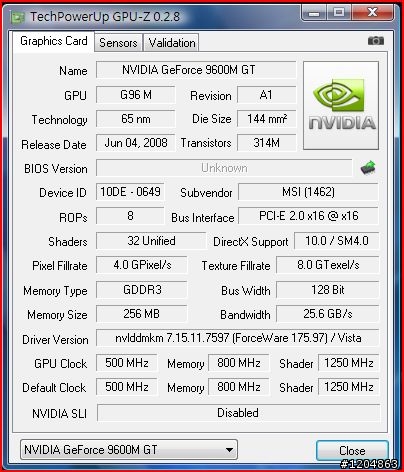Click the Name field NVIDIA GeForce 9600M GT
Screen dimensions: 404x472
[x=196, y=70]
